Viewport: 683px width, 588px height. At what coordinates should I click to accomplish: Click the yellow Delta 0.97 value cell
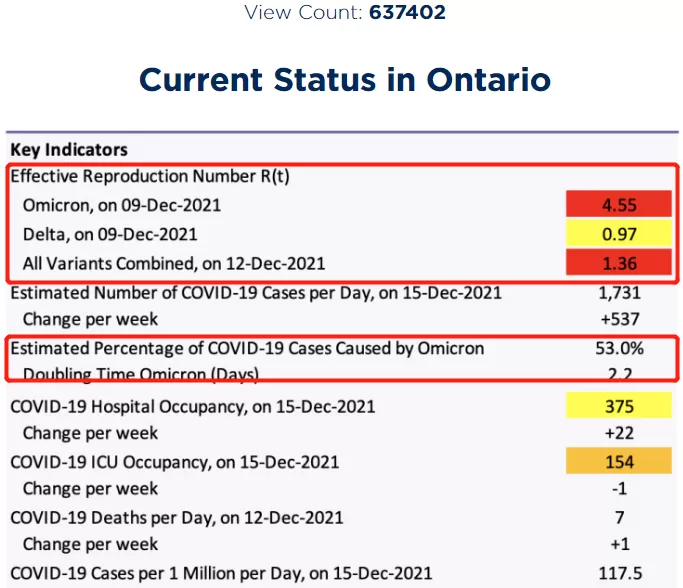pyautogui.click(x=619, y=233)
